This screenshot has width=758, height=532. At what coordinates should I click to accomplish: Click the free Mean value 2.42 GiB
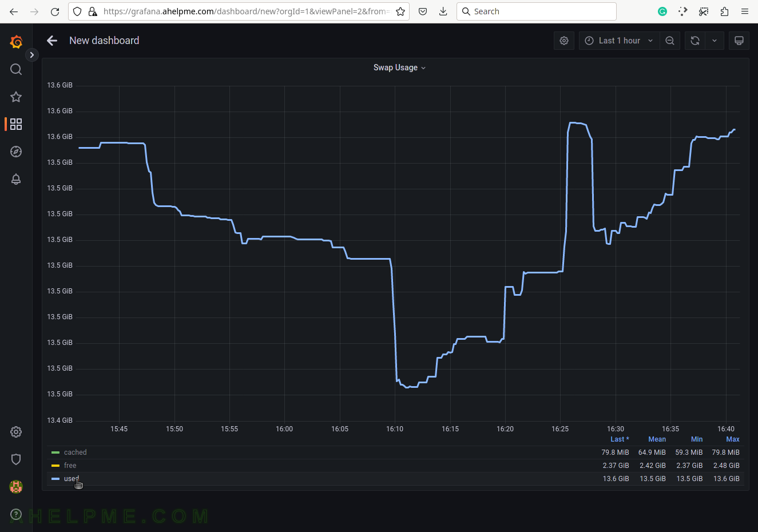(x=653, y=466)
